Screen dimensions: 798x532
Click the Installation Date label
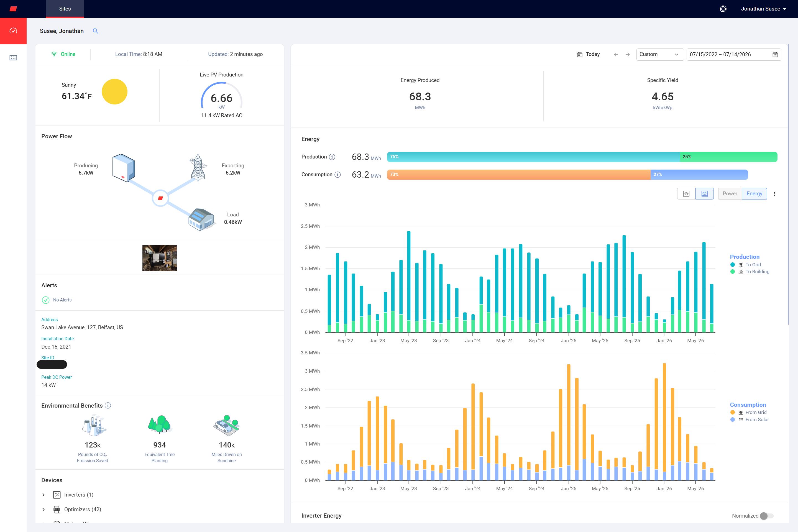pyautogui.click(x=57, y=339)
